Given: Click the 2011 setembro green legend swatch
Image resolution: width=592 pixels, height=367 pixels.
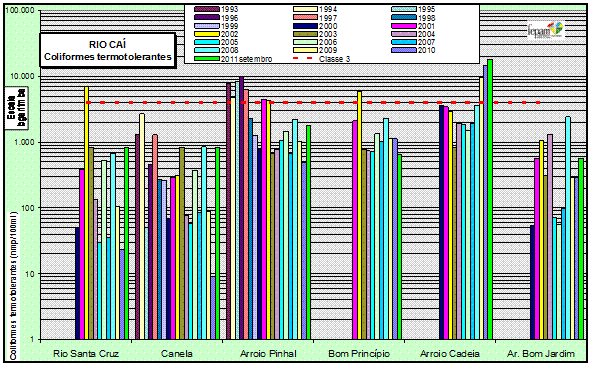Looking at the screenshot, I should tap(207, 59).
